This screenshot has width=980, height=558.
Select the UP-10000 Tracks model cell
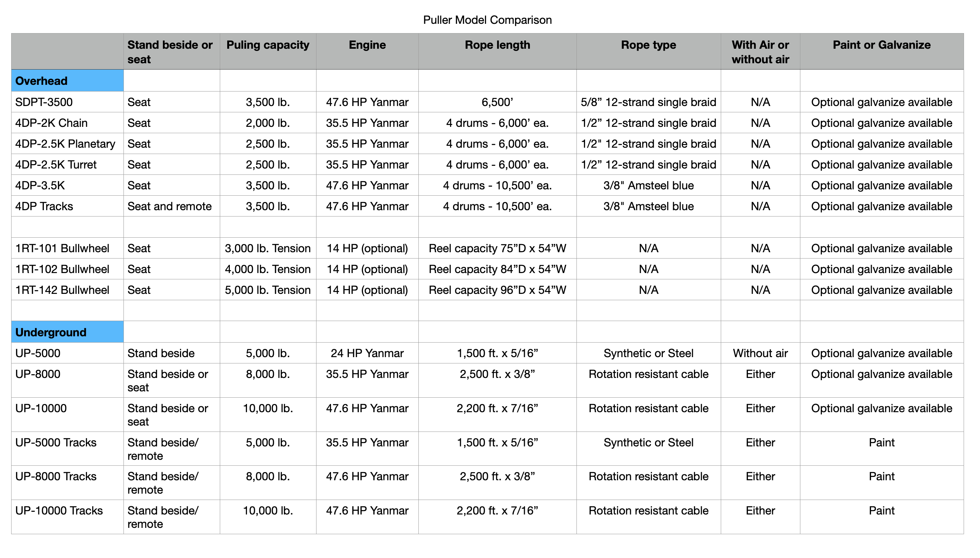click(59, 510)
